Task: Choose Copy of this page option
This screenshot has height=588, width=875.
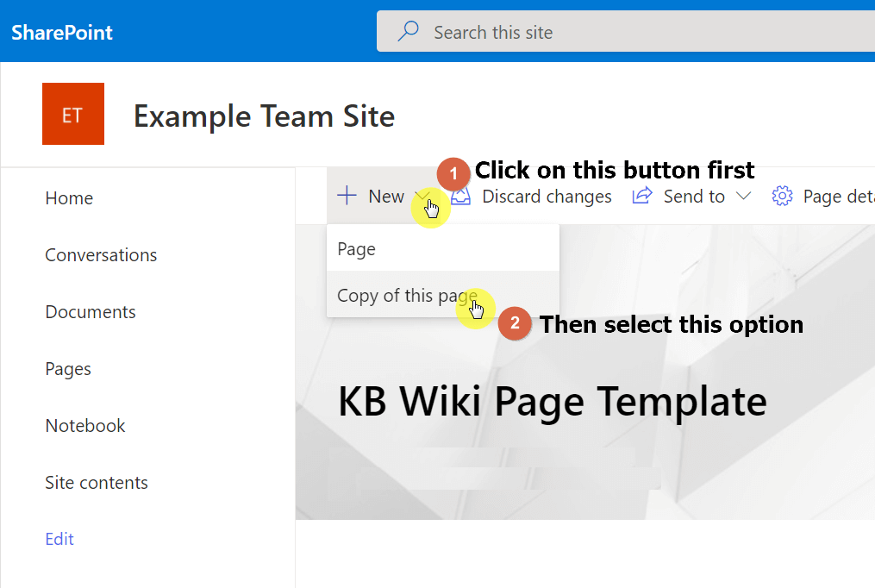Action: click(x=443, y=295)
